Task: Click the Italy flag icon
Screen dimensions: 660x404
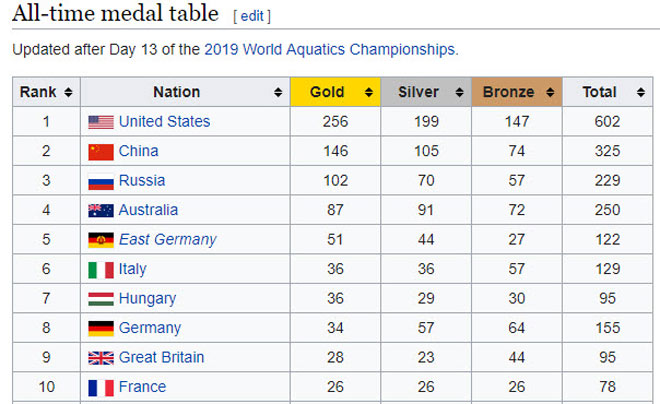Action: [x=101, y=270]
